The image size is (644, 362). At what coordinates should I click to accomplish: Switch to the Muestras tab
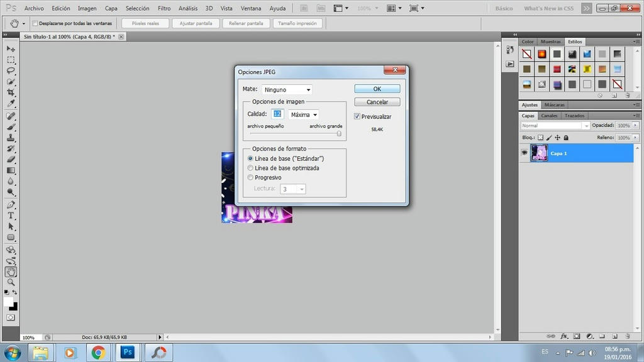pos(550,42)
